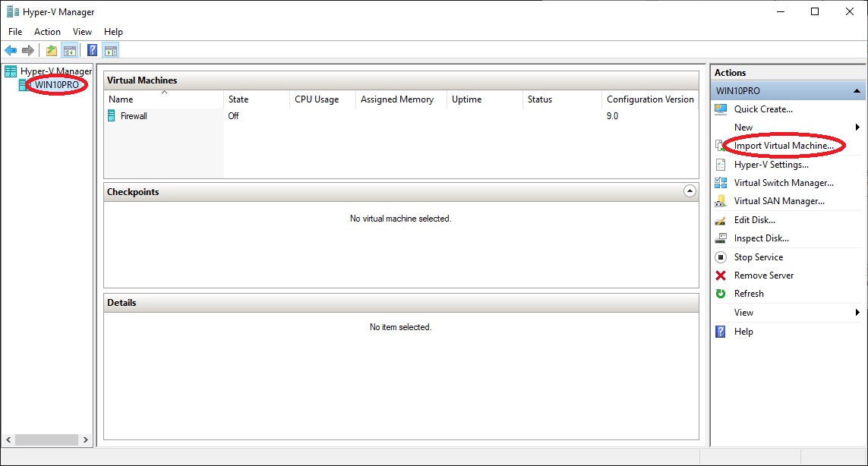Click the Virtual Switch Manager icon

pyautogui.click(x=721, y=183)
